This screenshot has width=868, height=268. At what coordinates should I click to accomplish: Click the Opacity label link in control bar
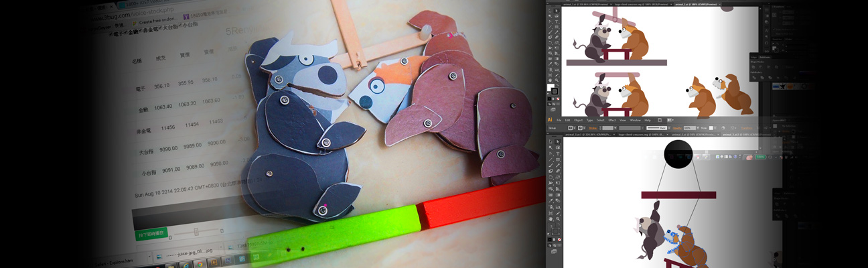pyautogui.click(x=676, y=128)
